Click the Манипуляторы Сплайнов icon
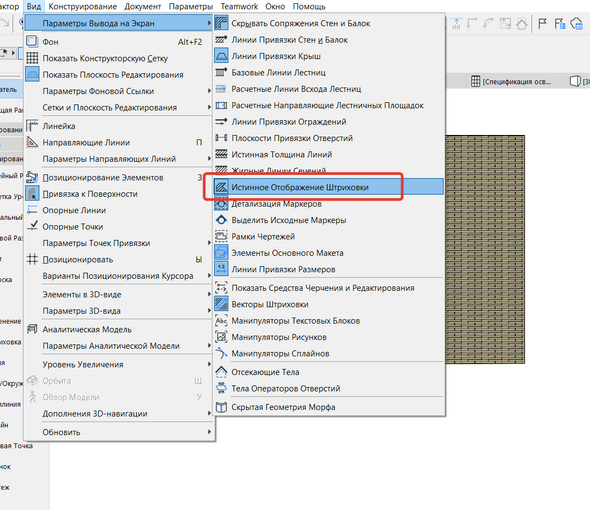The height and width of the screenshot is (510, 590). click(x=221, y=353)
